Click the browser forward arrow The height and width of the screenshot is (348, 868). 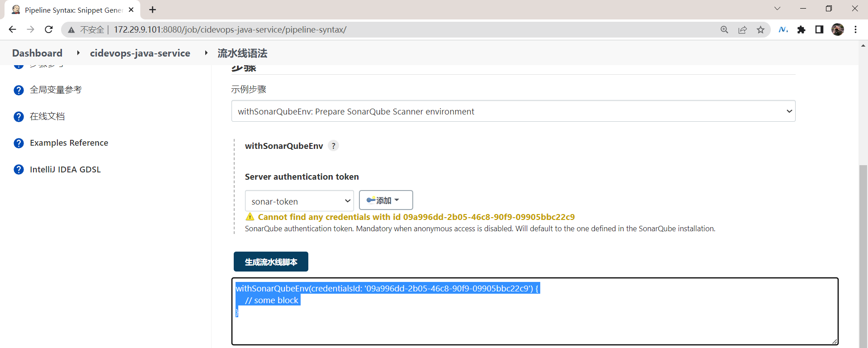pos(30,29)
